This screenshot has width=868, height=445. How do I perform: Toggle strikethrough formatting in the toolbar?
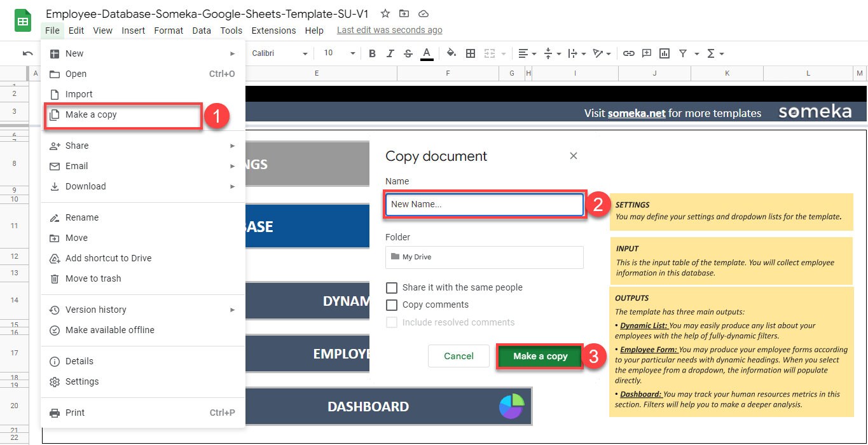click(x=409, y=53)
